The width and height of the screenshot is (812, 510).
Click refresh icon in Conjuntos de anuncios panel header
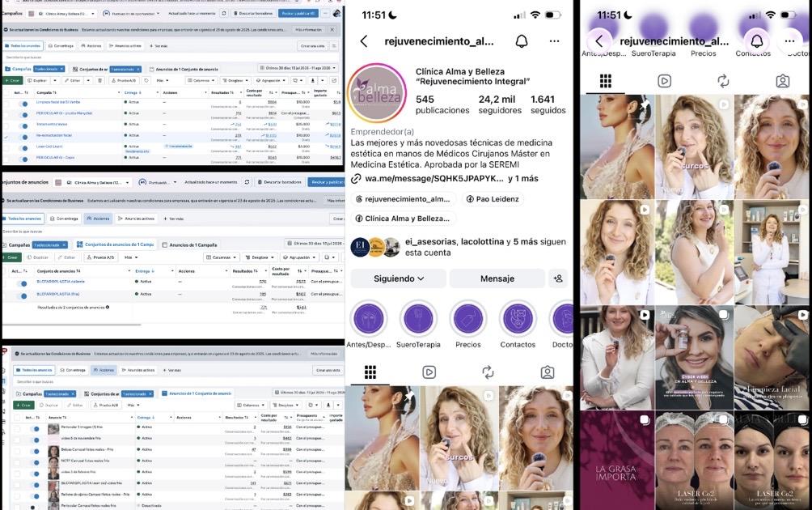[x=247, y=182]
